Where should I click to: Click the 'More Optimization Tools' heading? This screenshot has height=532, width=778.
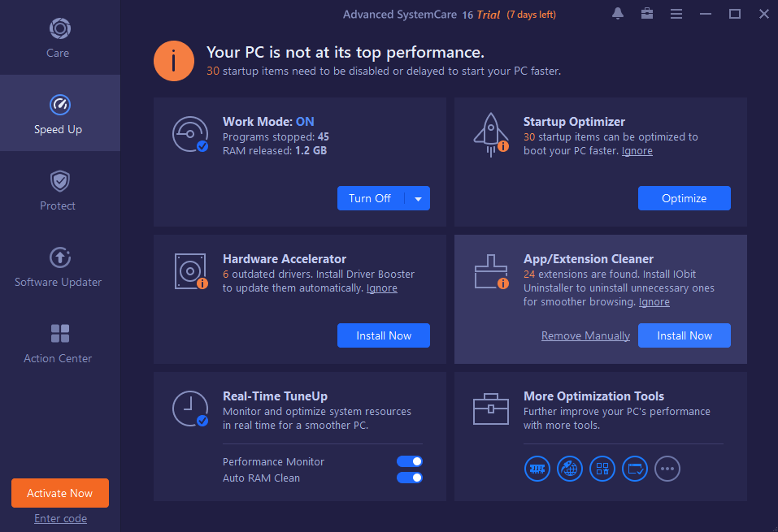point(594,396)
